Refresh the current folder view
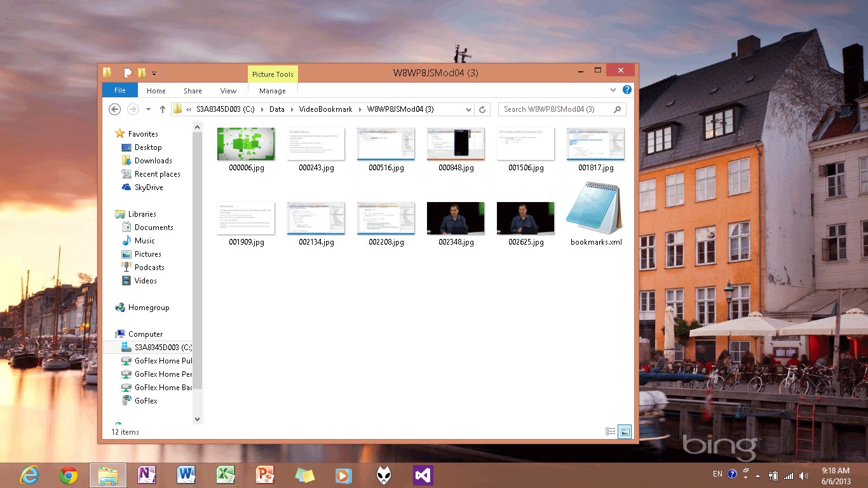The height and width of the screenshot is (488, 868). click(x=482, y=109)
